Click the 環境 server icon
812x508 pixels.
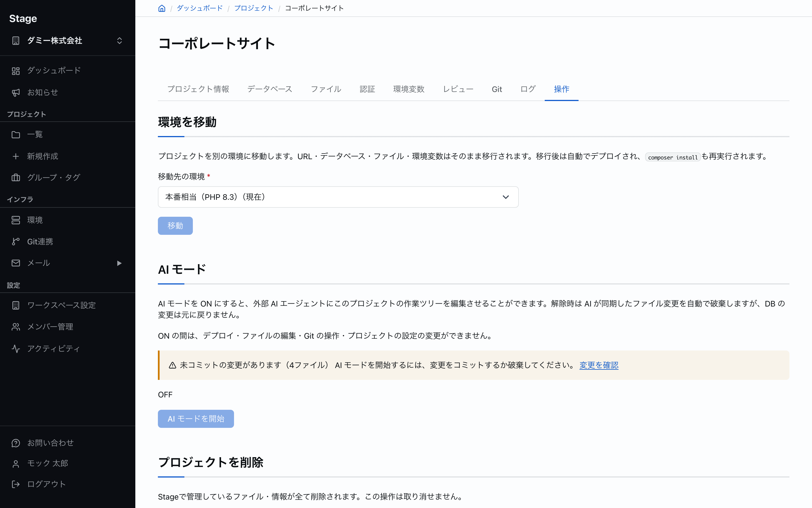tap(16, 220)
